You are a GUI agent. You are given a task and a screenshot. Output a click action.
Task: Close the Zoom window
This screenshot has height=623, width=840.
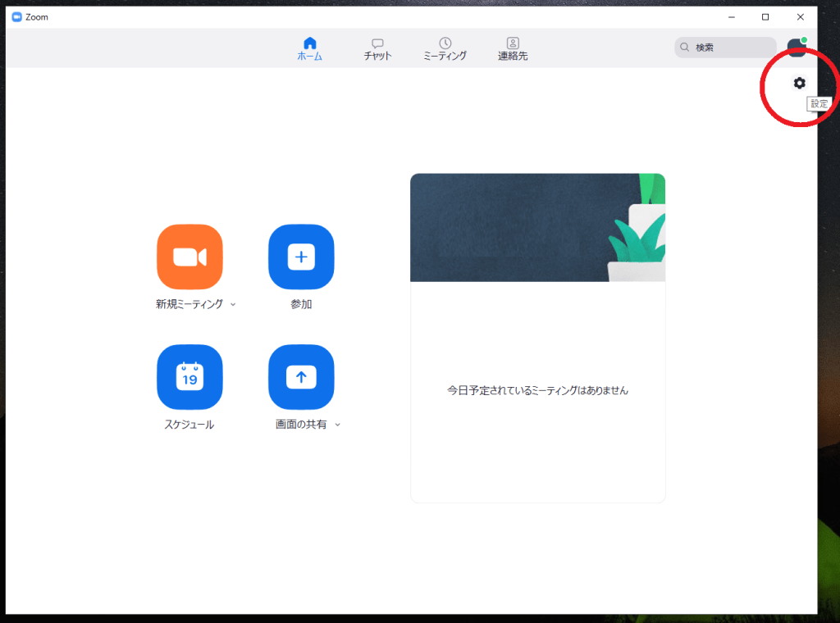click(x=801, y=17)
